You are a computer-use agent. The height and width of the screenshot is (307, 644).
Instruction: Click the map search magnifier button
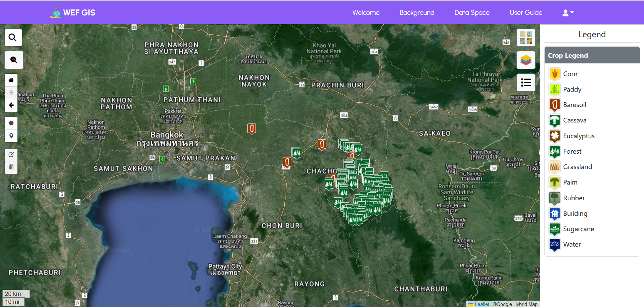[x=13, y=37]
